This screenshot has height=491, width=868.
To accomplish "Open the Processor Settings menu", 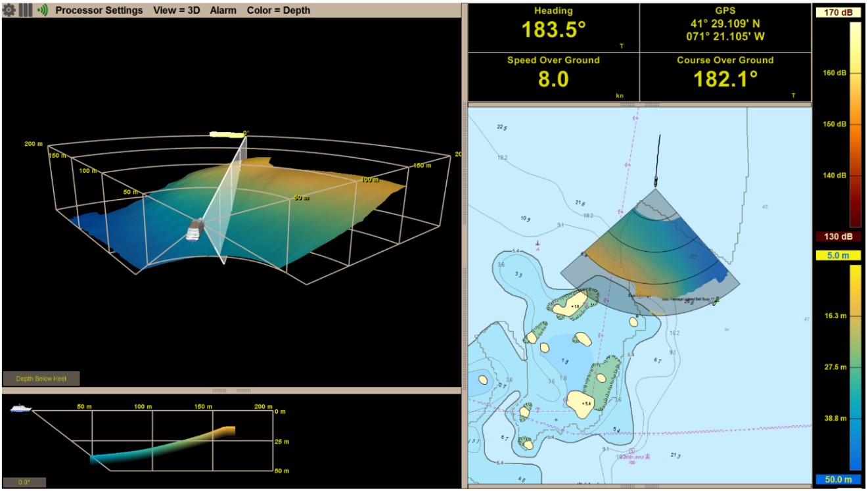I will (x=99, y=11).
